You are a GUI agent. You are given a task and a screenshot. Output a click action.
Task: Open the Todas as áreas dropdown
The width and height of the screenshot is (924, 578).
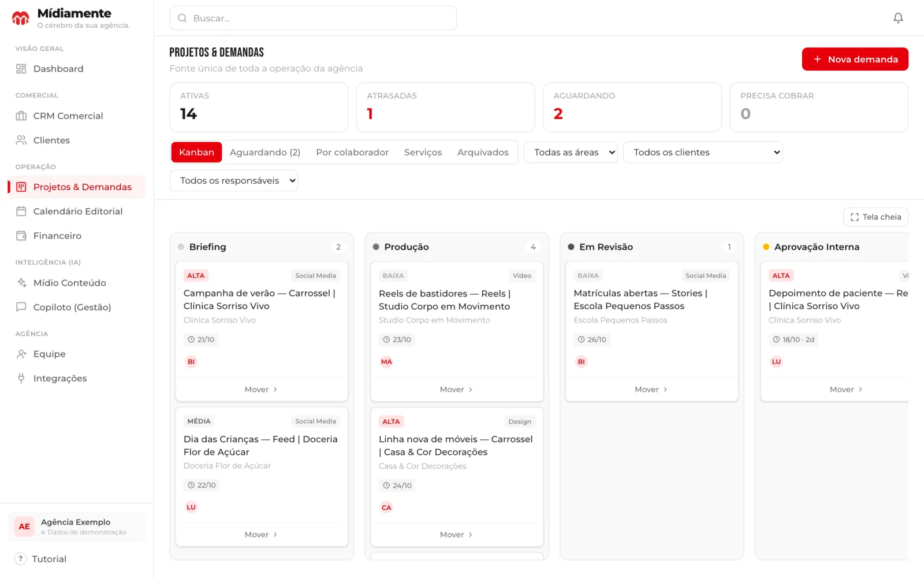click(x=571, y=153)
